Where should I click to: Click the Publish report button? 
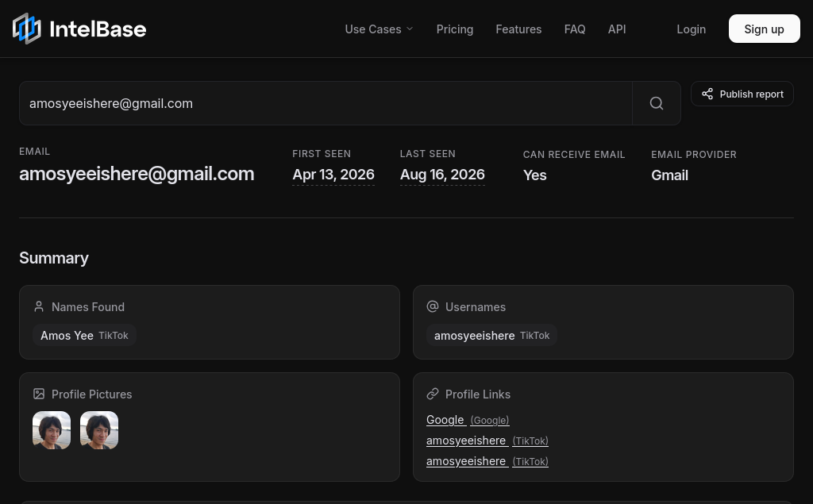(x=742, y=94)
